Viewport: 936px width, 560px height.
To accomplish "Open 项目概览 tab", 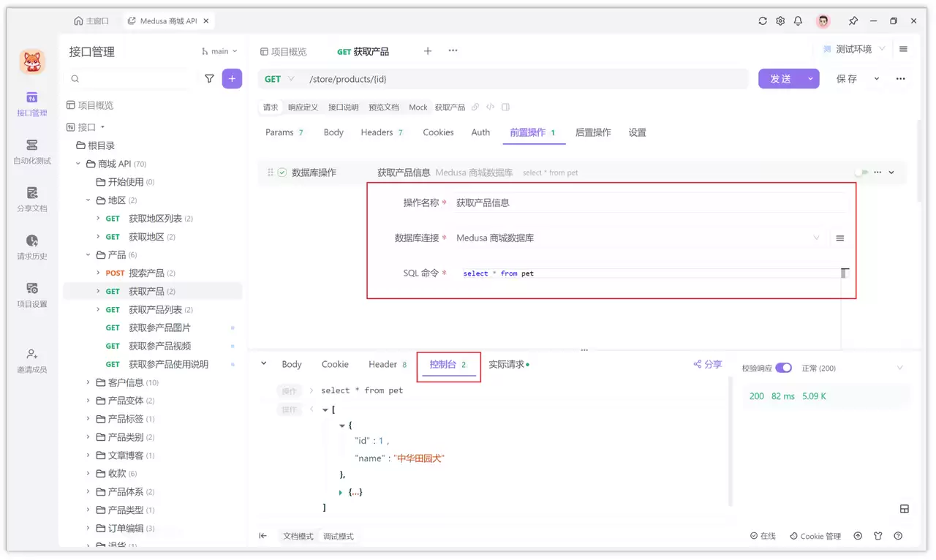I will 284,51.
